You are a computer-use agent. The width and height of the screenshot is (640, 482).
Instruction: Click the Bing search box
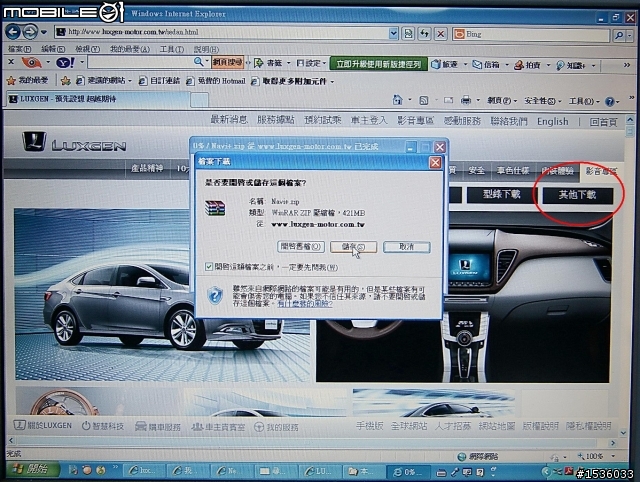pos(531,35)
